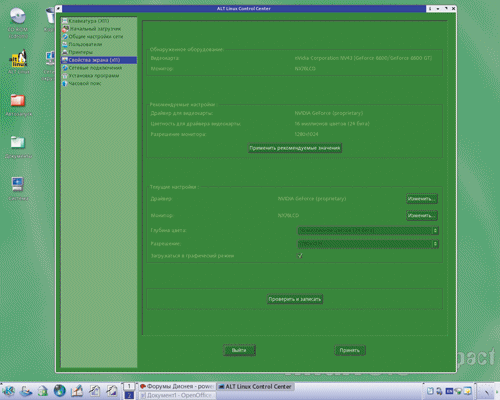Click the window menu icon at title bar left

pyautogui.click(x=59, y=9)
